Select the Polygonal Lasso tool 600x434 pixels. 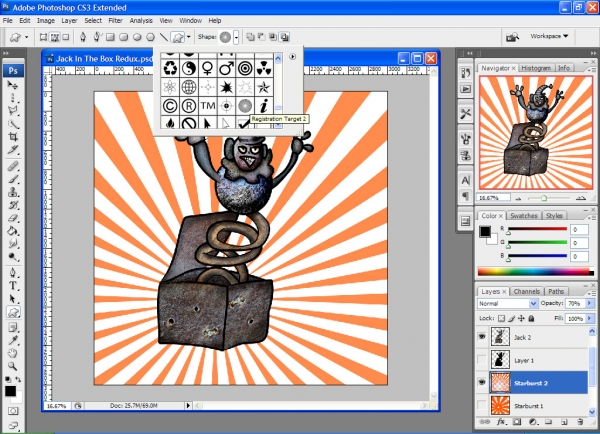(x=13, y=111)
